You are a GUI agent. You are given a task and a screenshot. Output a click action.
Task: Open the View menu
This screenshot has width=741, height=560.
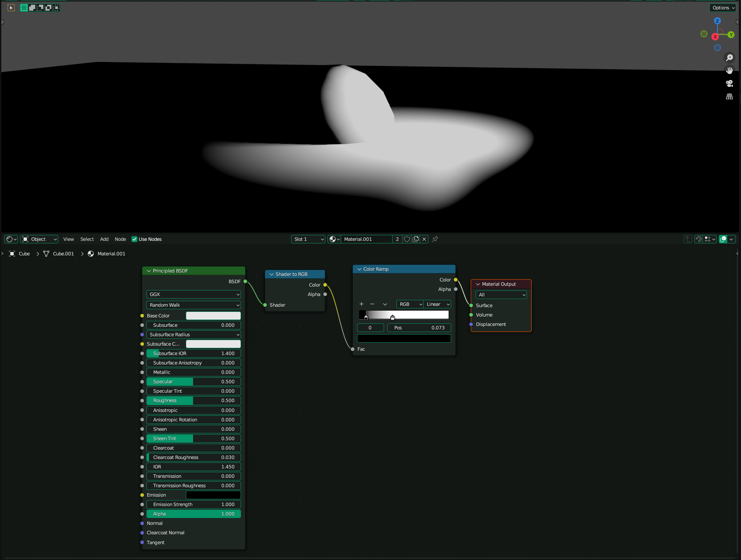point(68,239)
